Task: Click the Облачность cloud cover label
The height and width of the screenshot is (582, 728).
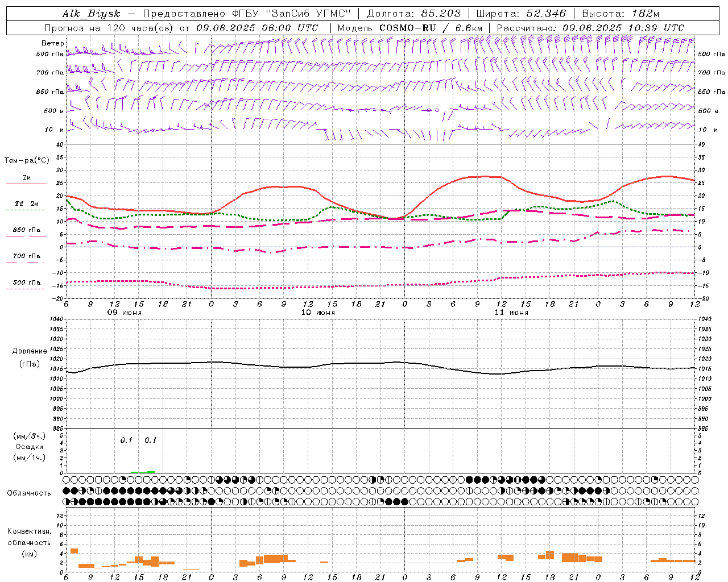Action: click(29, 493)
